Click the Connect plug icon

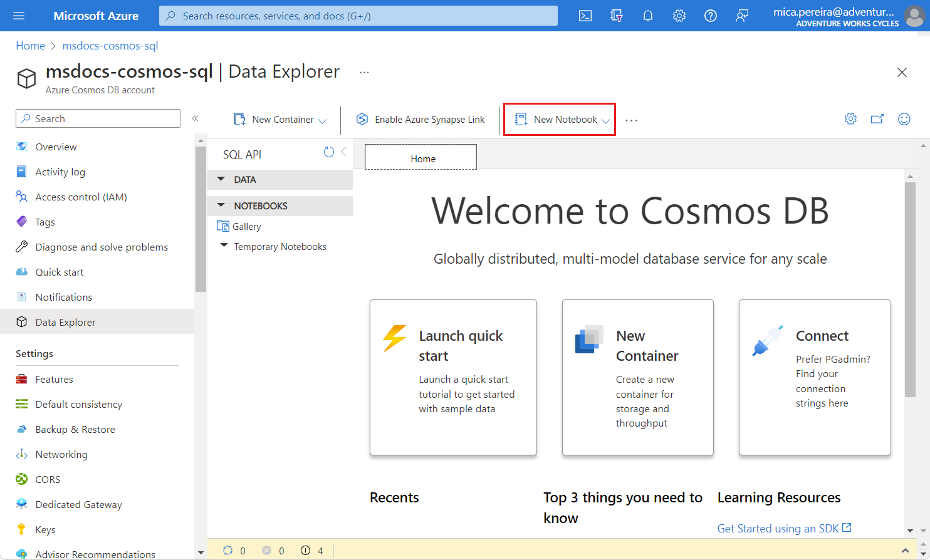tap(768, 341)
